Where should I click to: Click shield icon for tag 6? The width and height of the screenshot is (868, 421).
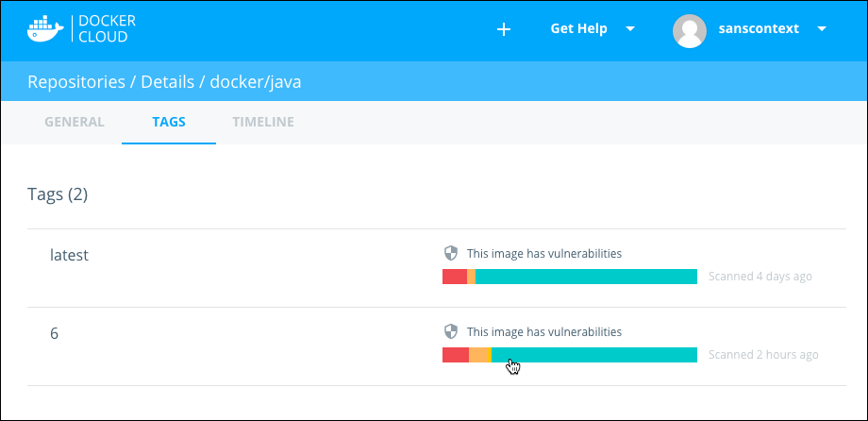[x=451, y=331]
